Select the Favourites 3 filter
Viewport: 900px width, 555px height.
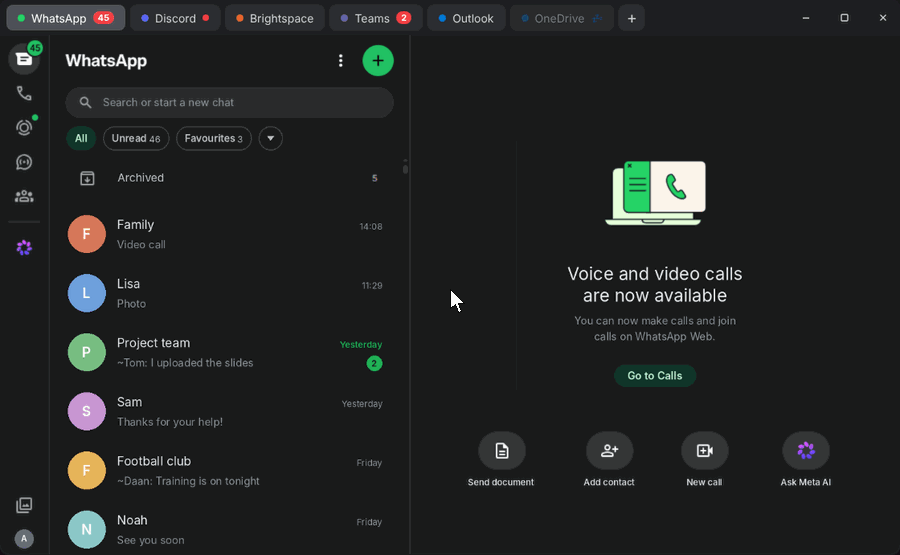coord(214,138)
